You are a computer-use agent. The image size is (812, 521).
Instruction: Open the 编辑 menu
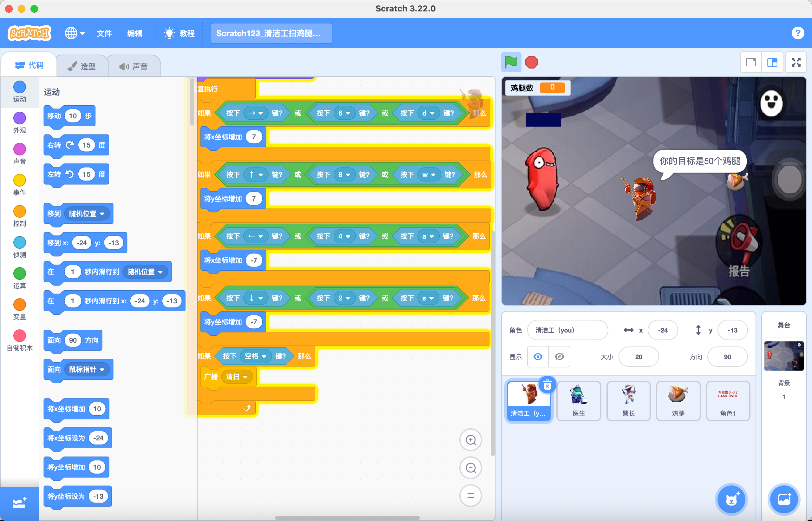click(134, 33)
